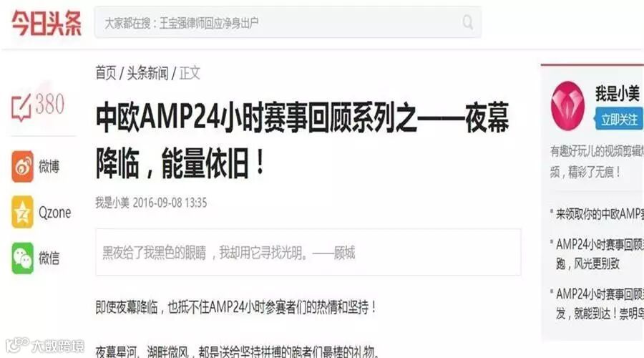The width and height of the screenshot is (644, 358).
Task: Open the 我是小美 avatar image
Action: 567,106
